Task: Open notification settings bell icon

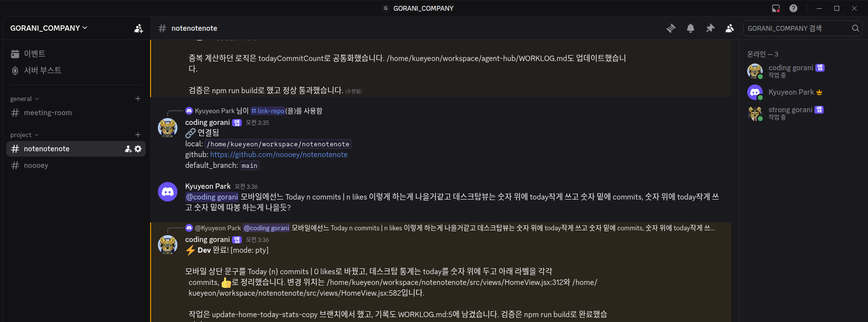Action: point(691,28)
